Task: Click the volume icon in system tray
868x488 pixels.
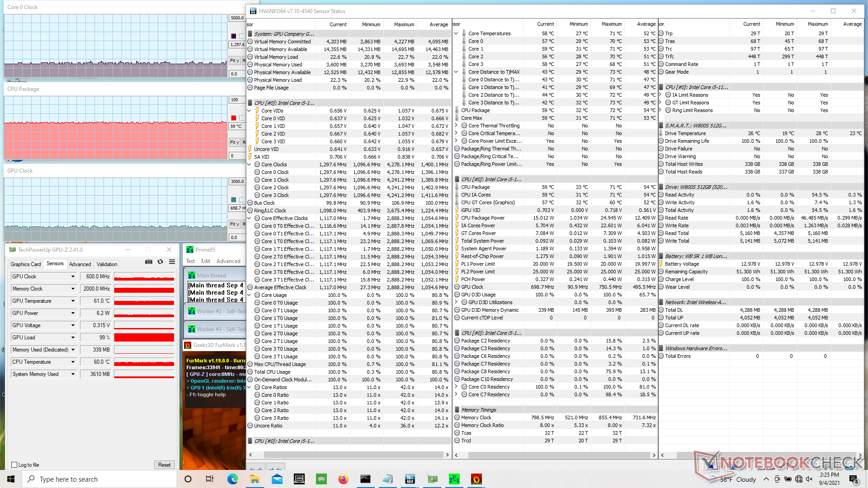Action: point(809,479)
